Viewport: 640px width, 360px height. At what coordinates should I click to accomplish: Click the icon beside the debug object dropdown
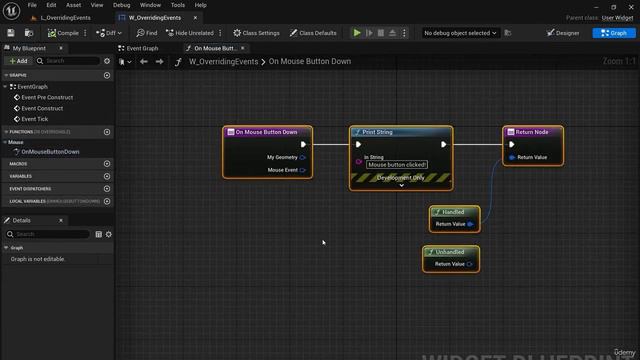(508, 33)
